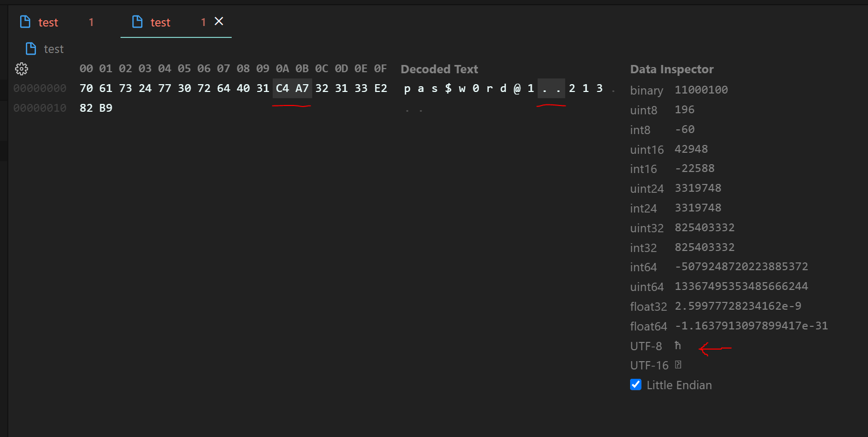Image resolution: width=868 pixels, height=437 pixels.
Task: Select decoded character d
Action: click(503, 88)
